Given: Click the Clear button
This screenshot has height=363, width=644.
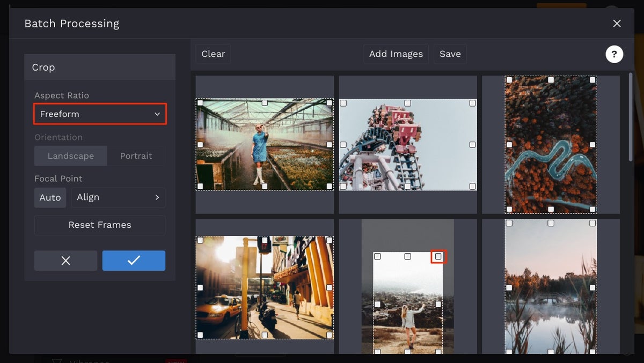Looking at the screenshot, I should click(x=213, y=54).
